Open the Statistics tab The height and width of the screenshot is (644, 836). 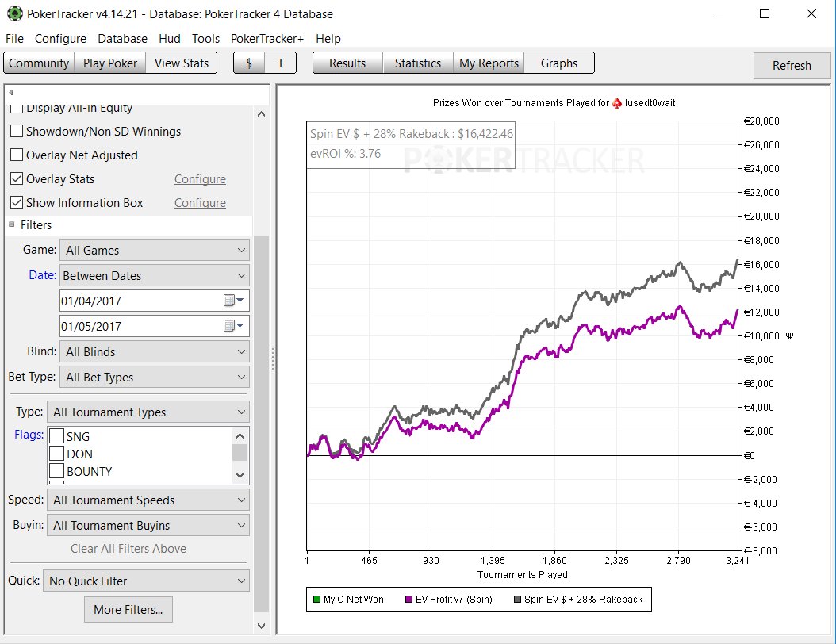point(418,63)
